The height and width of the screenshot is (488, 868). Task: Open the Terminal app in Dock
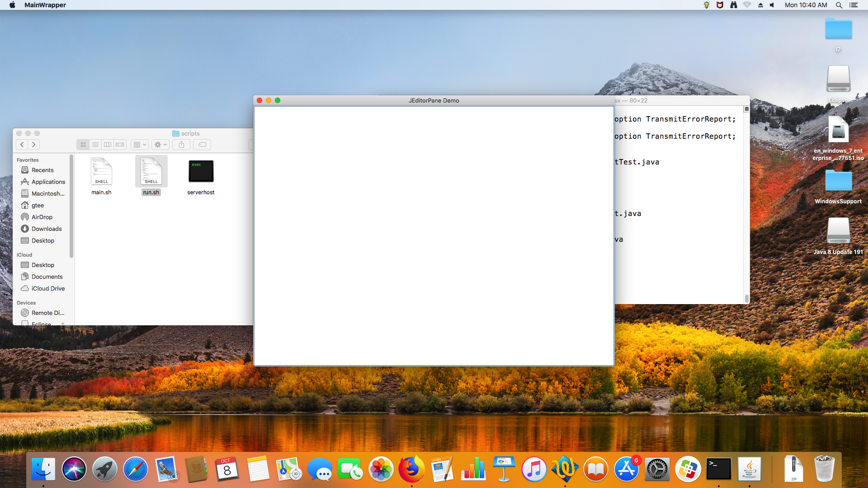click(x=718, y=469)
